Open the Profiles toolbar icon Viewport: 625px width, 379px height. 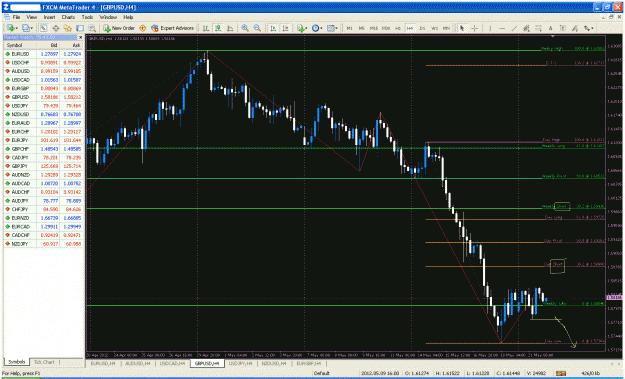tap(27, 28)
